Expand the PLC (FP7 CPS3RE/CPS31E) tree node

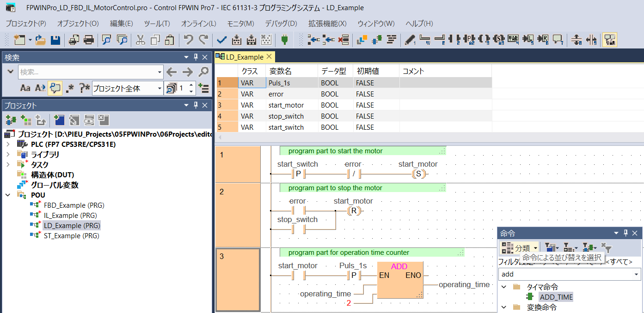coord(8,144)
